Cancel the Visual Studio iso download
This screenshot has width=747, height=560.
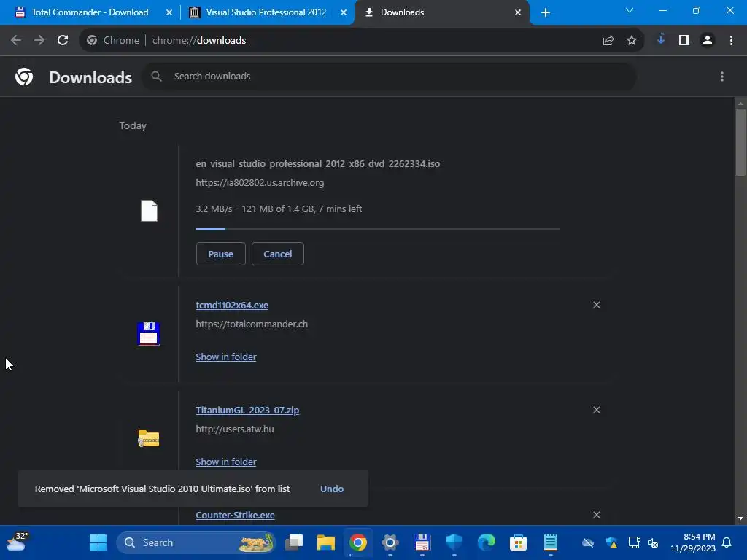point(278,254)
